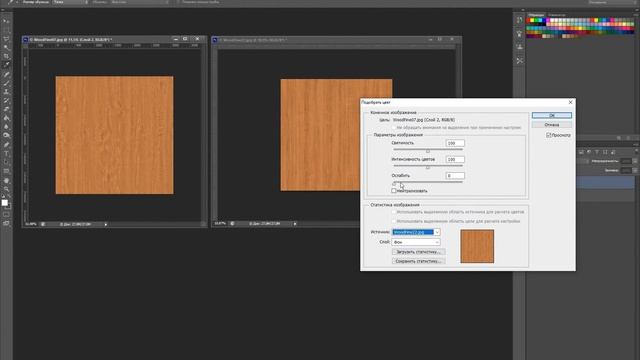Viewport: 640px width, 360px height.
Task: Select the Eyedropper tool
Action: click(x=6, y=65)
